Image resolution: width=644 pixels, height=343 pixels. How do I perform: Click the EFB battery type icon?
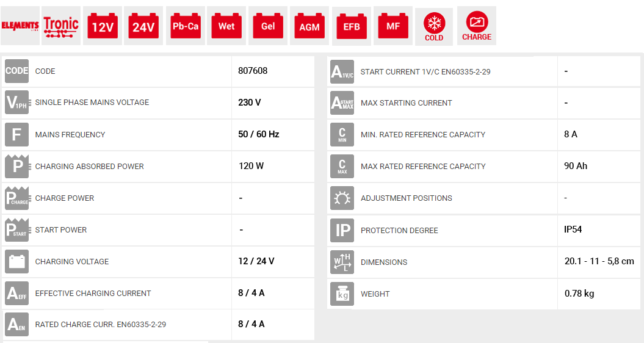tap(352, 26)
